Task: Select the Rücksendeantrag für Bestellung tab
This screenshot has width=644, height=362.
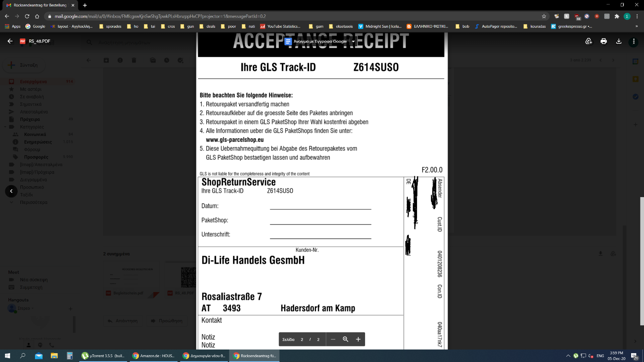Action: pyautogui.click(x=40, y=5)
